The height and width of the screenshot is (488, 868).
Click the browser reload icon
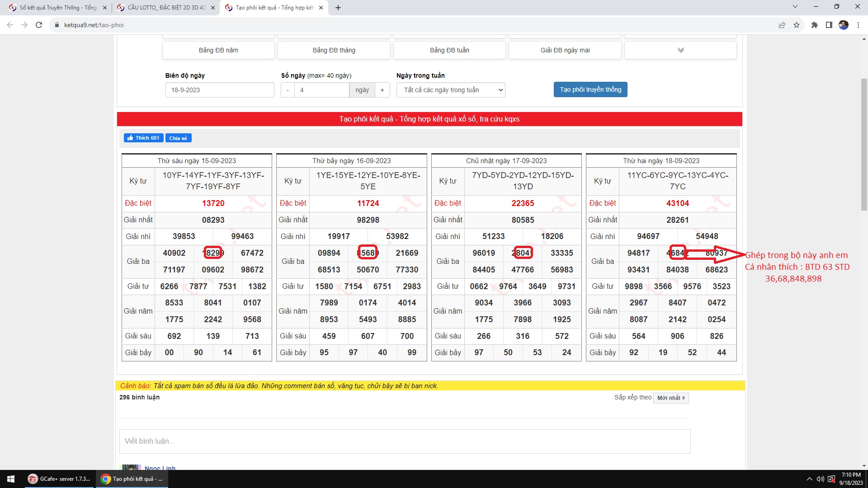point(39,25)
